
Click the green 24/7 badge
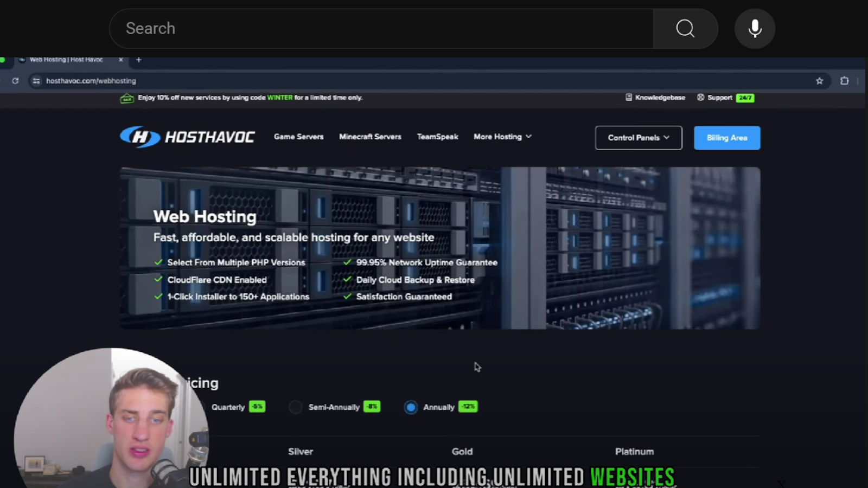pyautogui.click(x=745, y=98)
